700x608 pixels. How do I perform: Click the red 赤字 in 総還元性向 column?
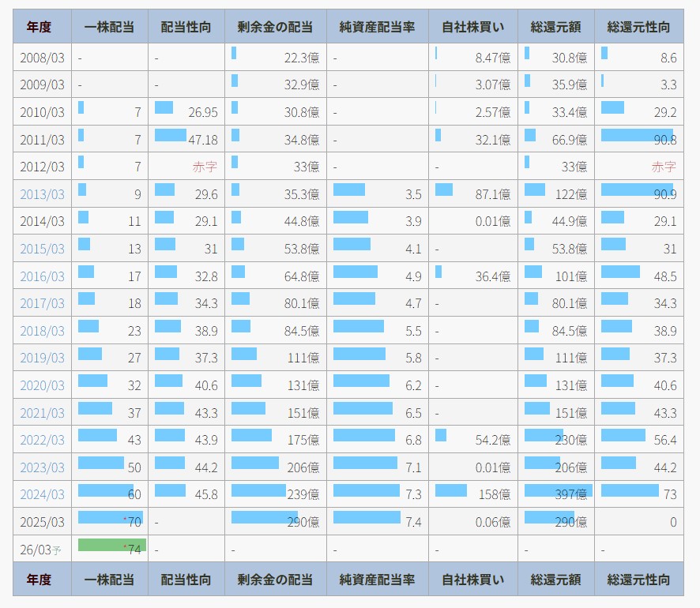664,167
